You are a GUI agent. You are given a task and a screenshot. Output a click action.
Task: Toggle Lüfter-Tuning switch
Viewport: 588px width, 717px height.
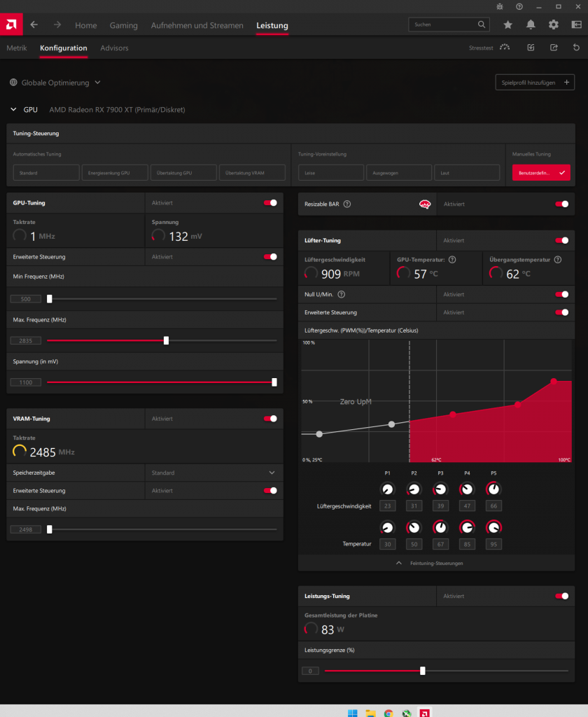(562, 240)
